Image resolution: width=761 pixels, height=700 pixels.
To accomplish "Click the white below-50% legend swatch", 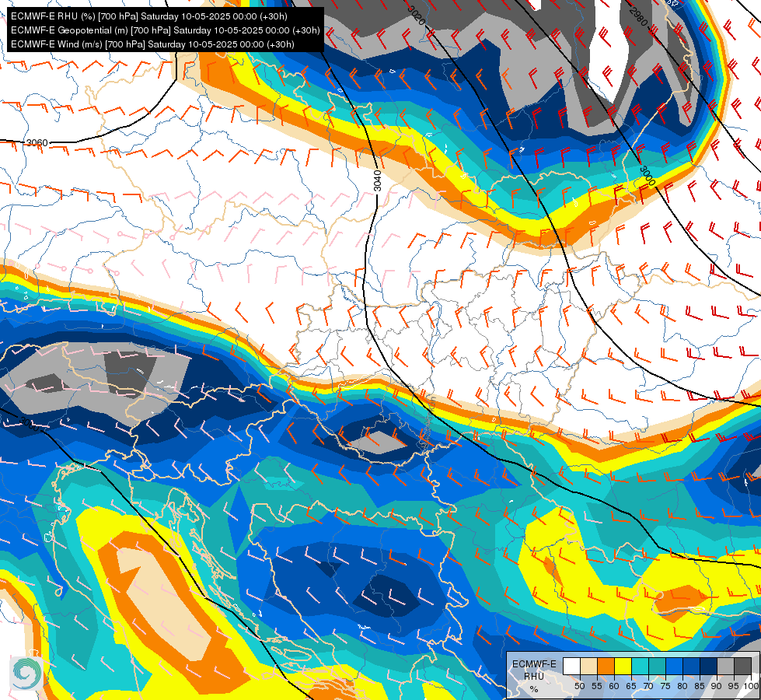I will (571, 666).
